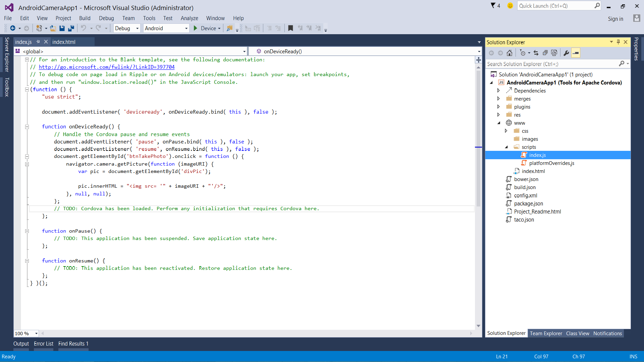Image resolution: width=644 pixels, height=362 pixels.
Task: Click the Save All toolbar icon
Action: tap(71, 28)
